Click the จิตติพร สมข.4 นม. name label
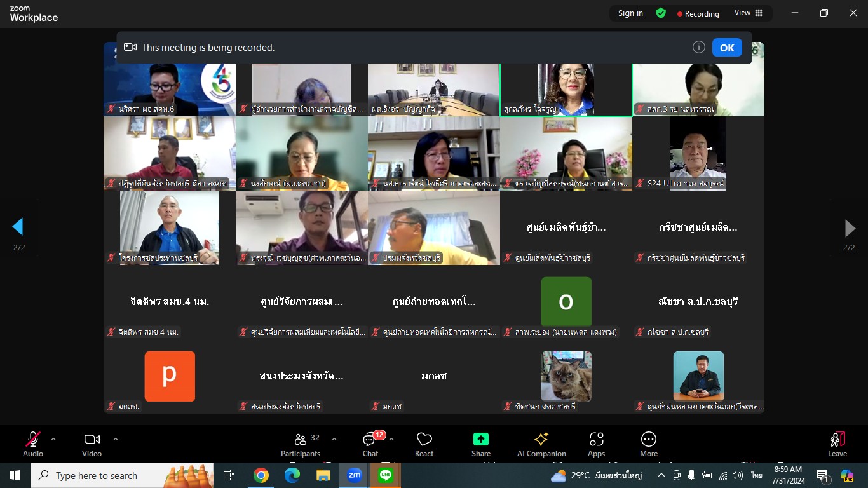 click(x=149, y=332)
